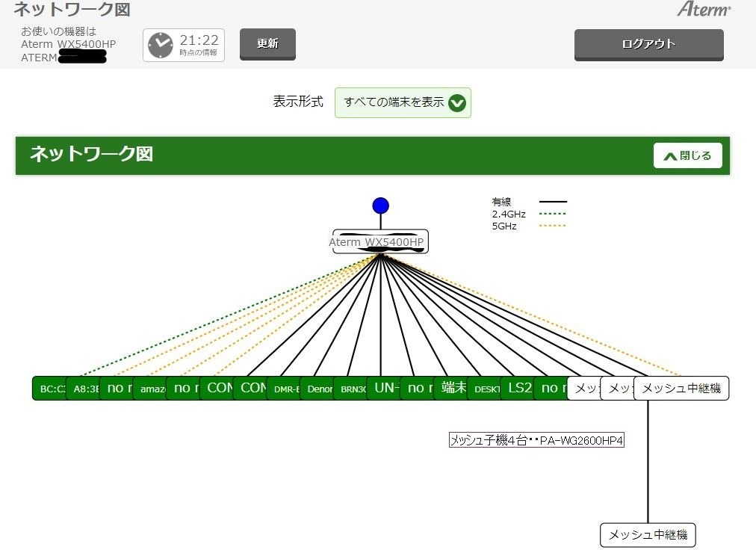This screenshot has width=756, height=550.
Task: Select the Denon device node
Action: point(317,389)
